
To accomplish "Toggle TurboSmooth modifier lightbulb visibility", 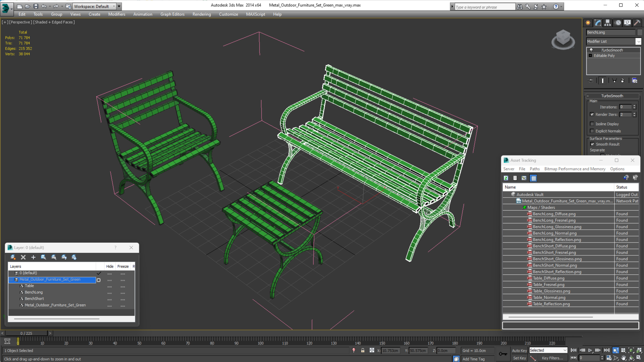I will click(x=591, y=50).
